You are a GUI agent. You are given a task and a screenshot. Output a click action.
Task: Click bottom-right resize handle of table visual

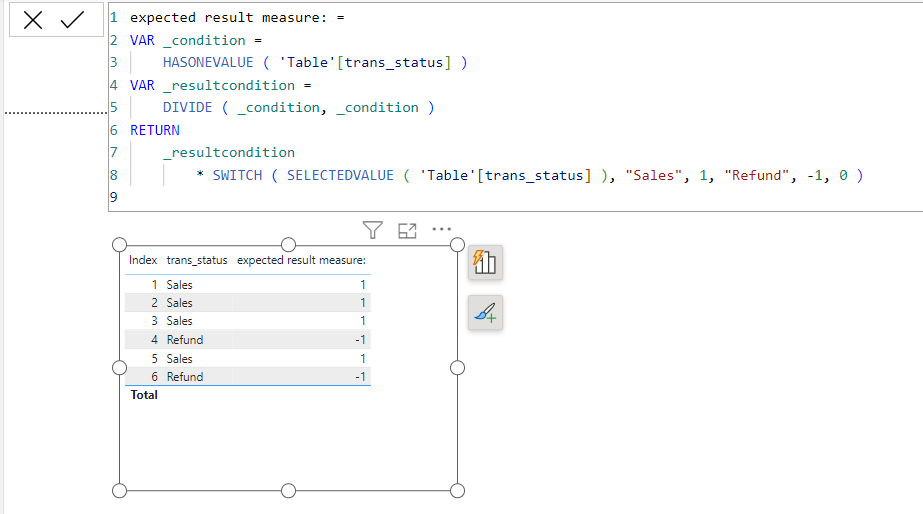[457, 490]
